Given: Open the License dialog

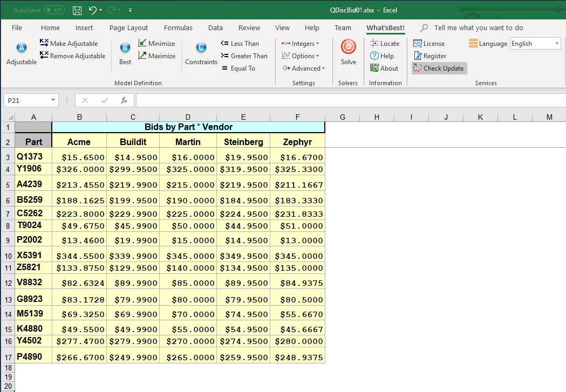Looking at the screenshot, I should coord(429,43).
